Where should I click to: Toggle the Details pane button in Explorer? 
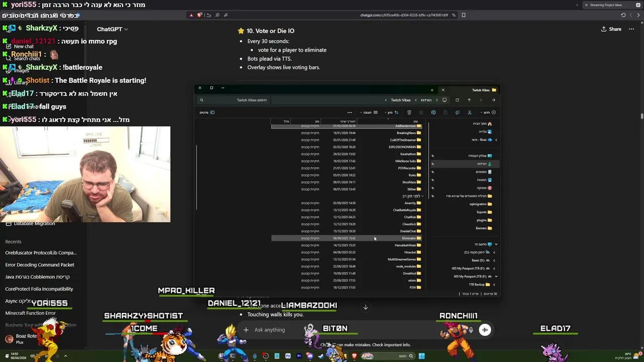click(207, 112)
